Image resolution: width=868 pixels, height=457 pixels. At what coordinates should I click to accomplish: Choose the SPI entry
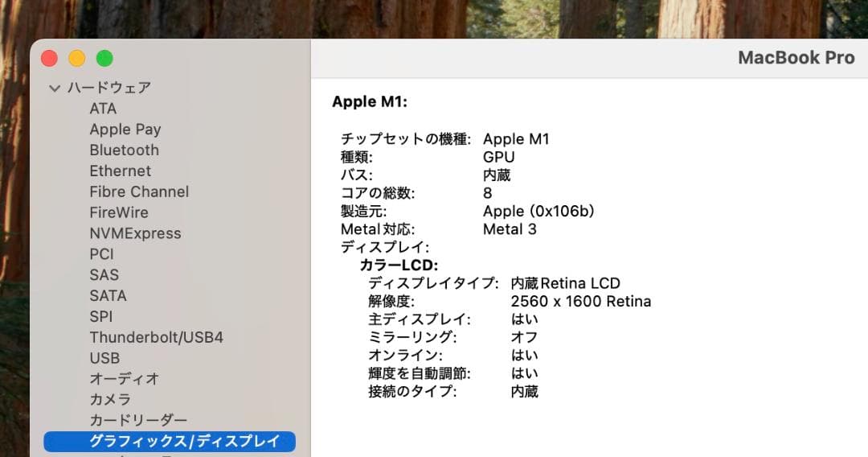[x=100, y=316]
